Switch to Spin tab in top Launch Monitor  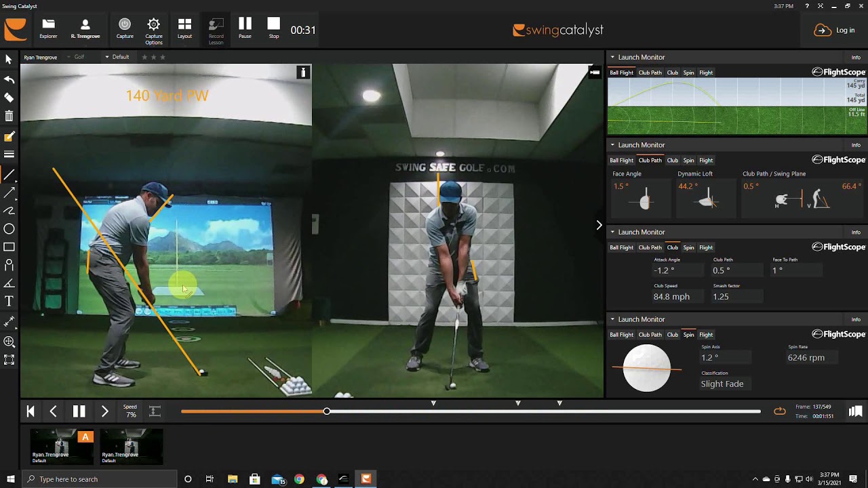[688, 73]
